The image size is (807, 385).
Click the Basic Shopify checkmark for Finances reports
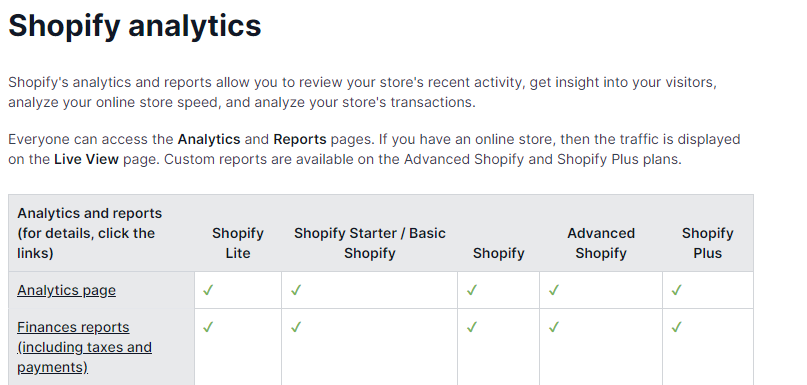pyautogui.click(x=295, y=327)
